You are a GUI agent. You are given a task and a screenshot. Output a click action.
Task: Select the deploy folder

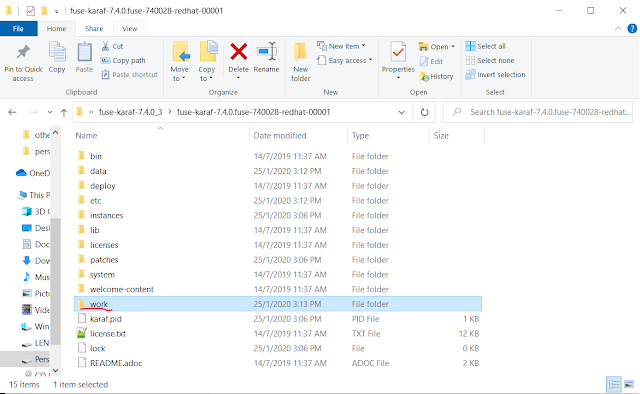(x=278, y=186)
